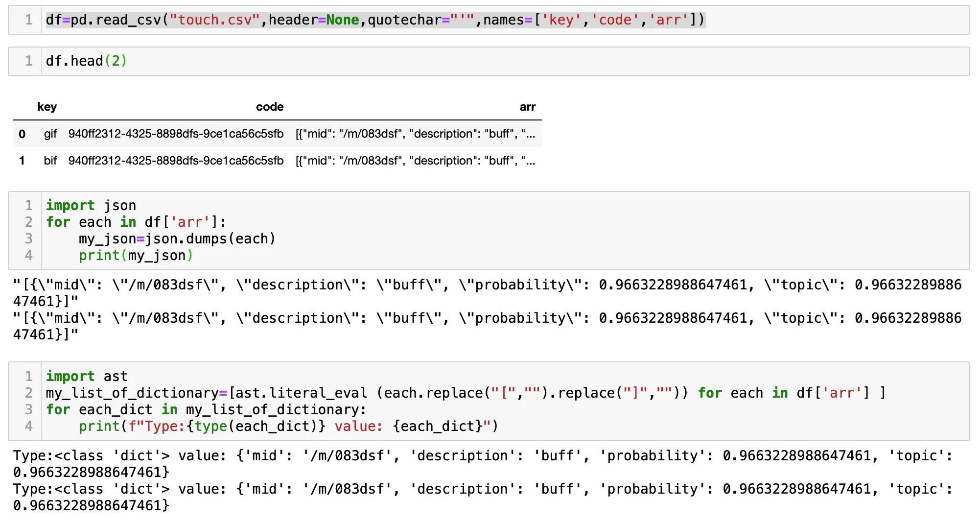
Task: Click the json.dumps(each) line
Action: tap(177, 239)
